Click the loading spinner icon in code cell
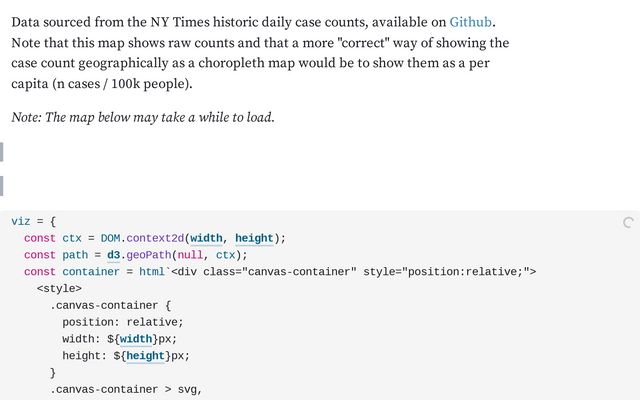 tap(628, 222)
